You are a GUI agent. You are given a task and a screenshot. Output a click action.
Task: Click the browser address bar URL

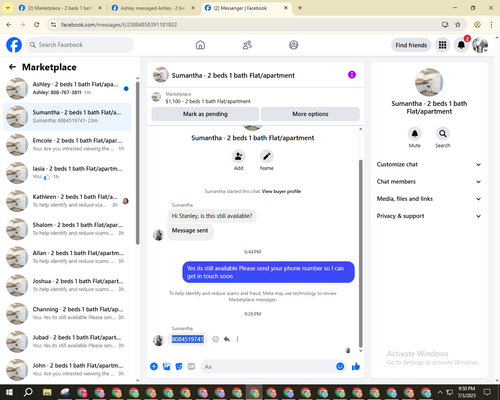119,25
